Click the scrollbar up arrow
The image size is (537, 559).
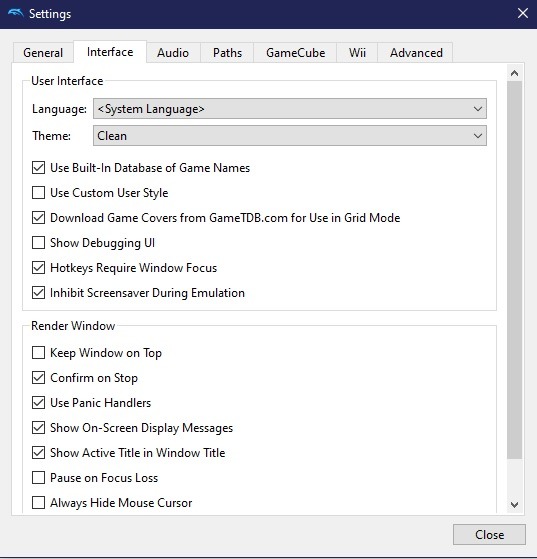click(x=514, y=73)
